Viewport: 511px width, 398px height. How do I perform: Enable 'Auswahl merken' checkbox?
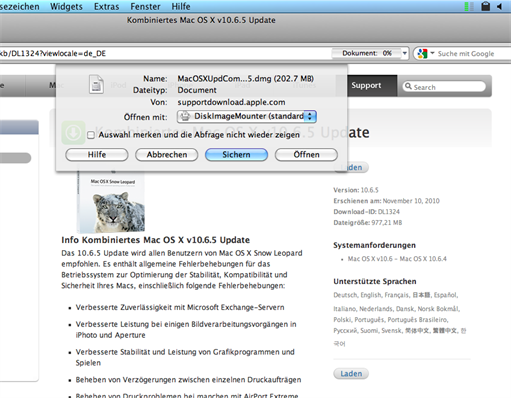click(x=91, y=135)
